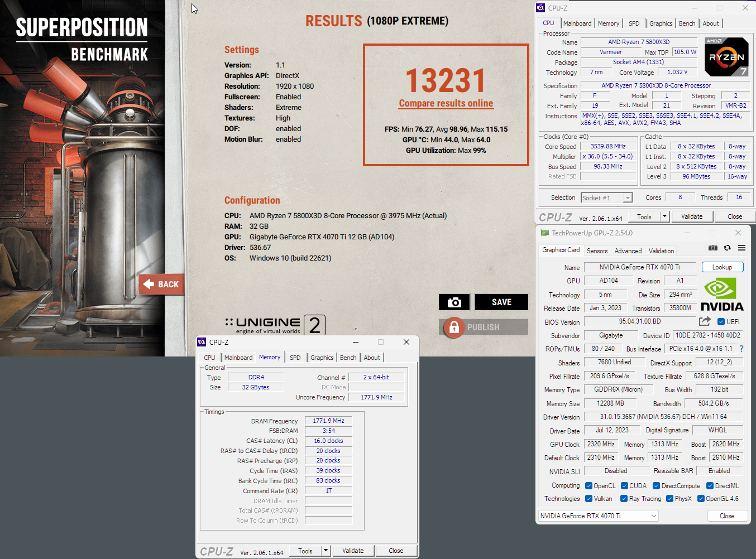Click the Ryzen logo in CPU-Z
This screenshot has height=559, width=756.
pos(726,57)
